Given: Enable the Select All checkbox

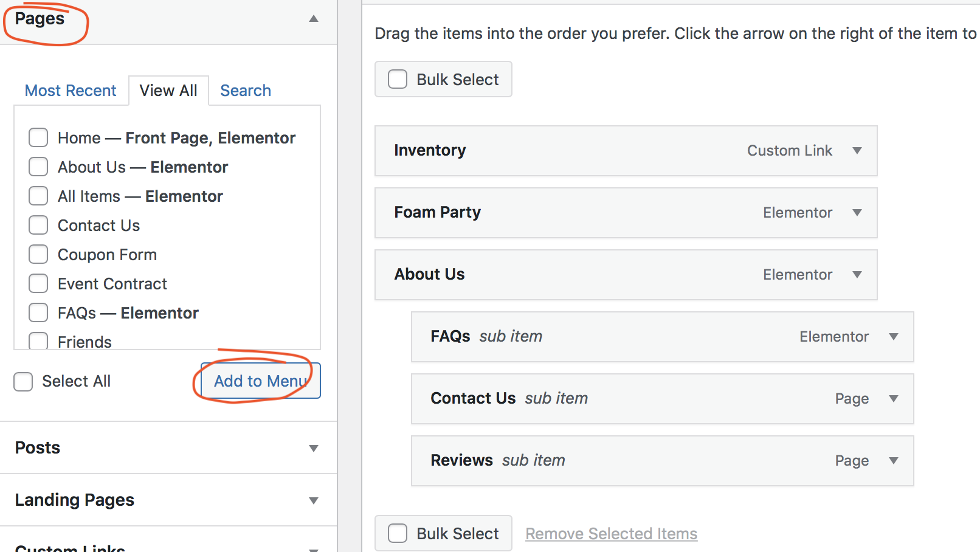Looking at the screenshot, I should tap(23, 382).
